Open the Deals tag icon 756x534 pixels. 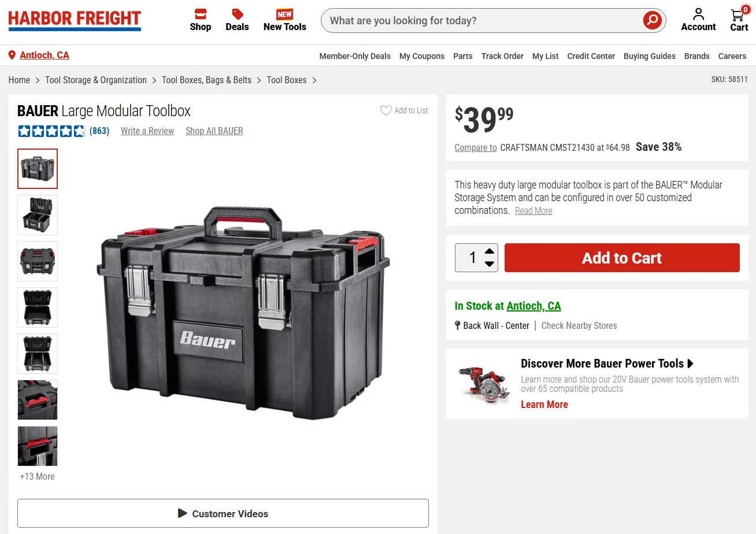[x=237, y=14]
